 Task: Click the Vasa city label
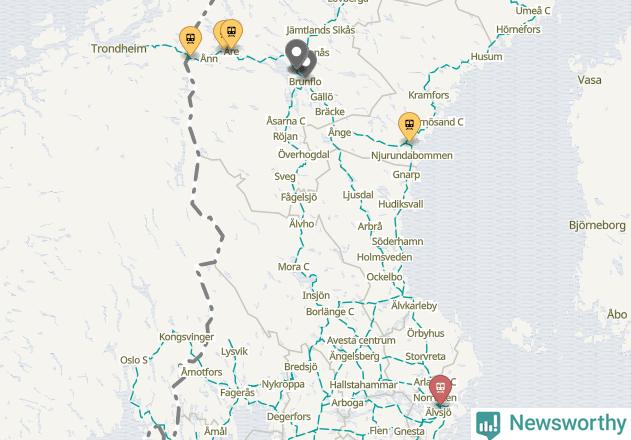(590, 80)
